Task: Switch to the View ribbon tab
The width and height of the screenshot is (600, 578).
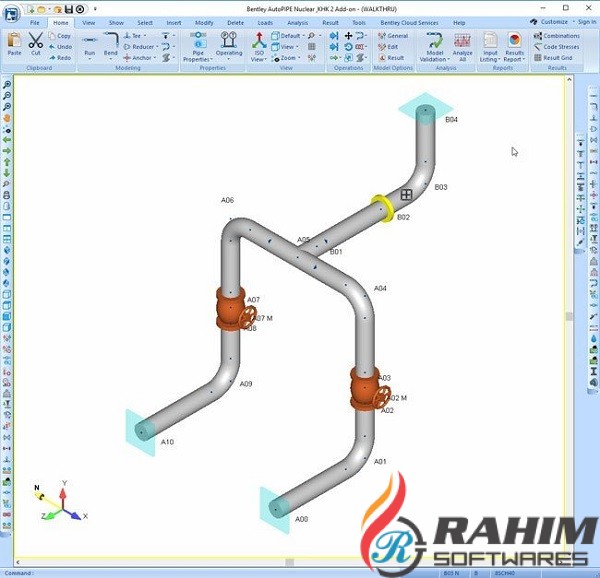Action: [x=88, y=23]
